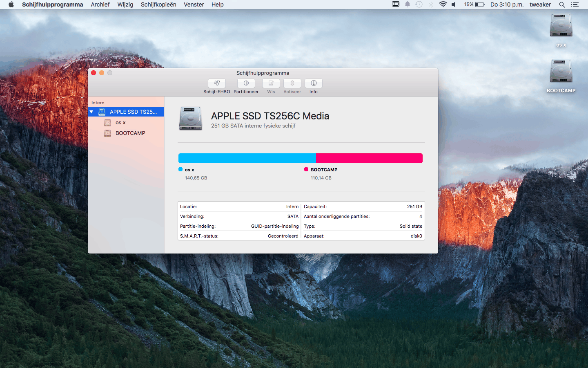Screen dimensions: 588x368
Task: Click the 251 GB capacity value
Action: (414, 206)
